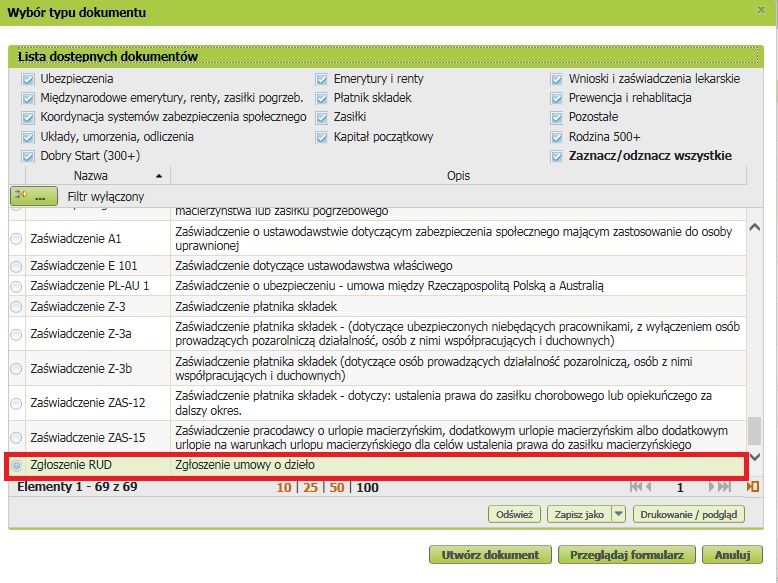Select radio button for Zaświadczenie ZAS-15

[x=16, y=438]
